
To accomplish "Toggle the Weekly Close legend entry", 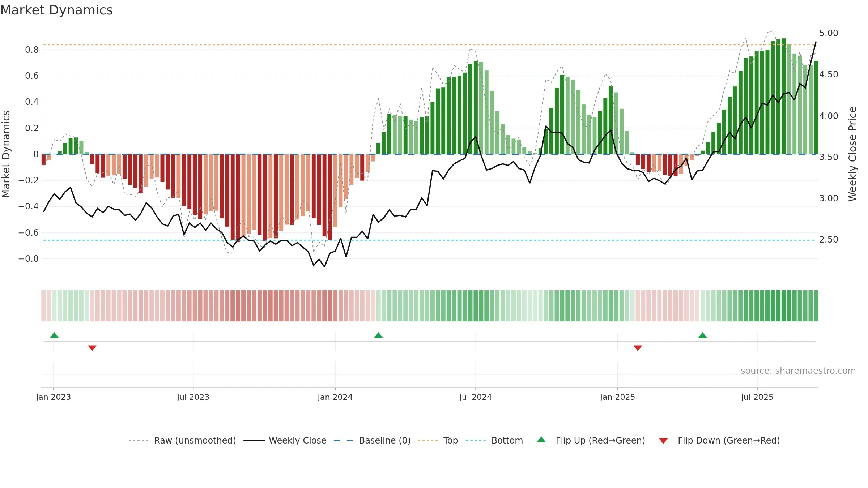I will 285,440.
